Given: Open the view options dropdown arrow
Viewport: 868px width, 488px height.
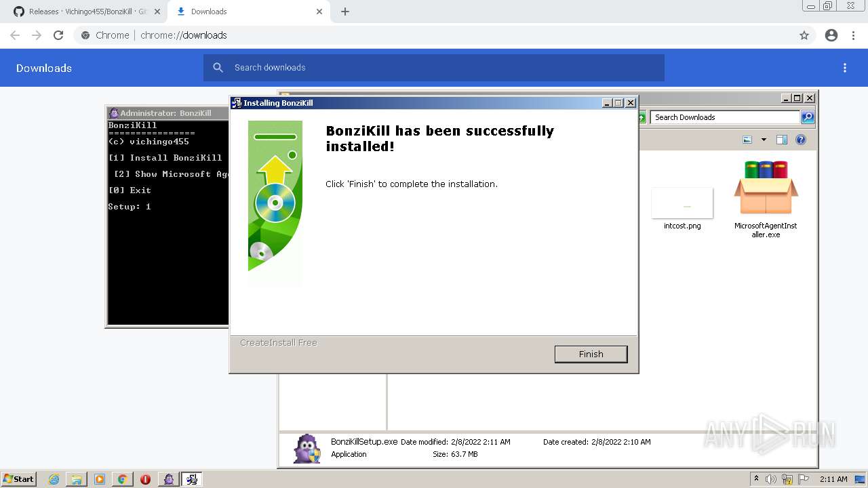Looking at the screenshot, I should point(764,140).
